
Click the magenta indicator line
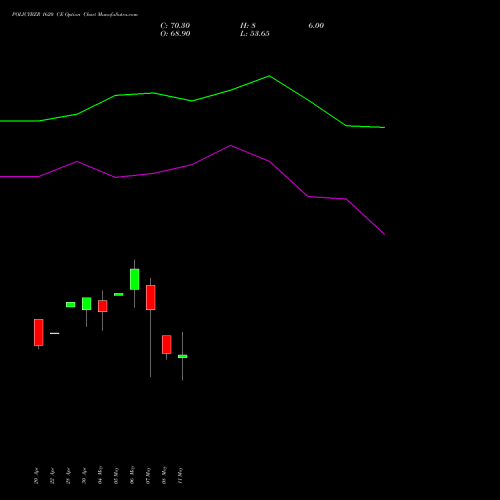(192, 164)
